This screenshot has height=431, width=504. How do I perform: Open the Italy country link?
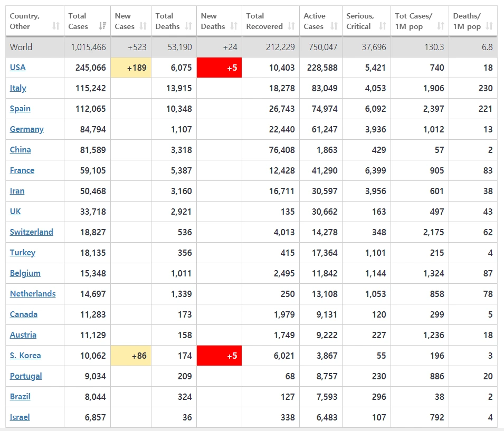[x=18, y=88]
